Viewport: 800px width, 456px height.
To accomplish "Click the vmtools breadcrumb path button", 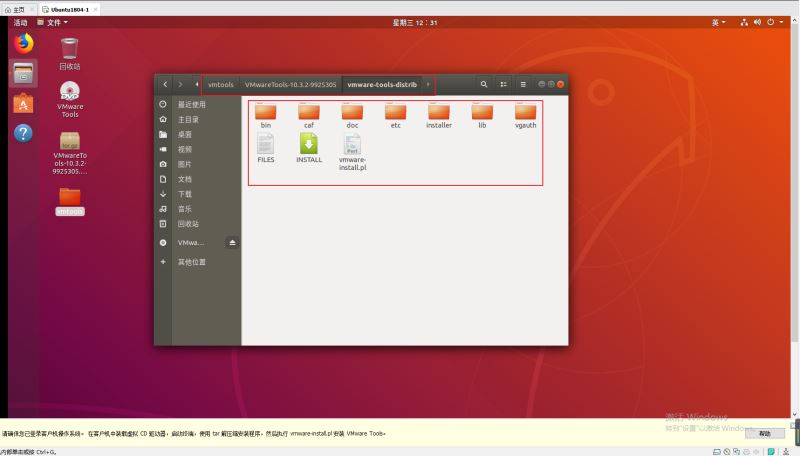I will coord(220,84).
